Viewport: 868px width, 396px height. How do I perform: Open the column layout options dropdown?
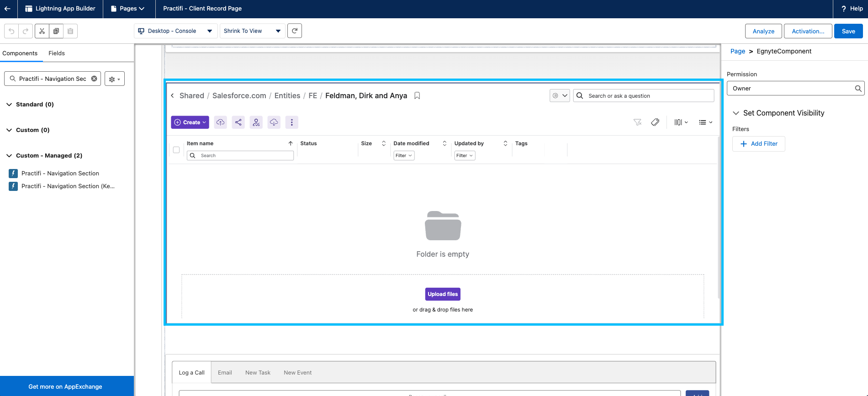coord(681,122)
